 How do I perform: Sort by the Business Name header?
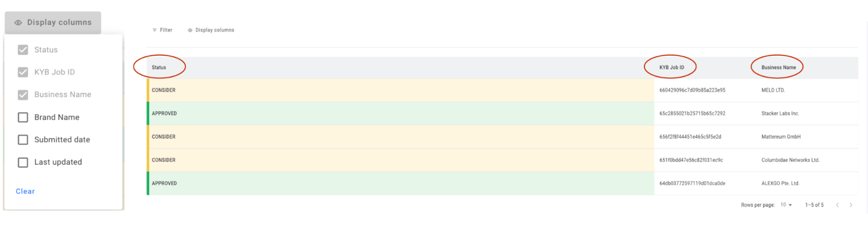pos(778,68)
